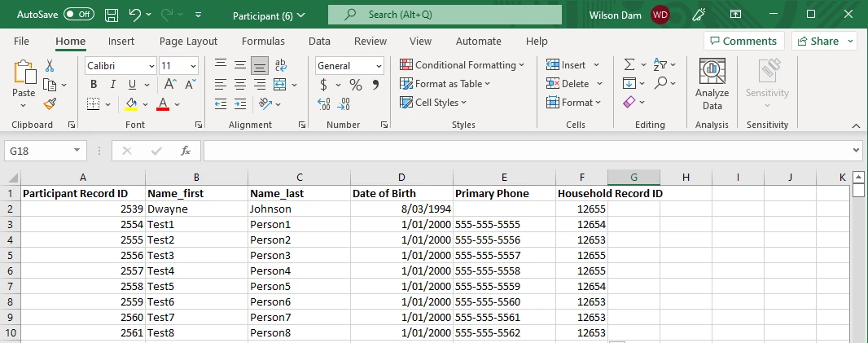Click Delete cells button

pos(575,84)
